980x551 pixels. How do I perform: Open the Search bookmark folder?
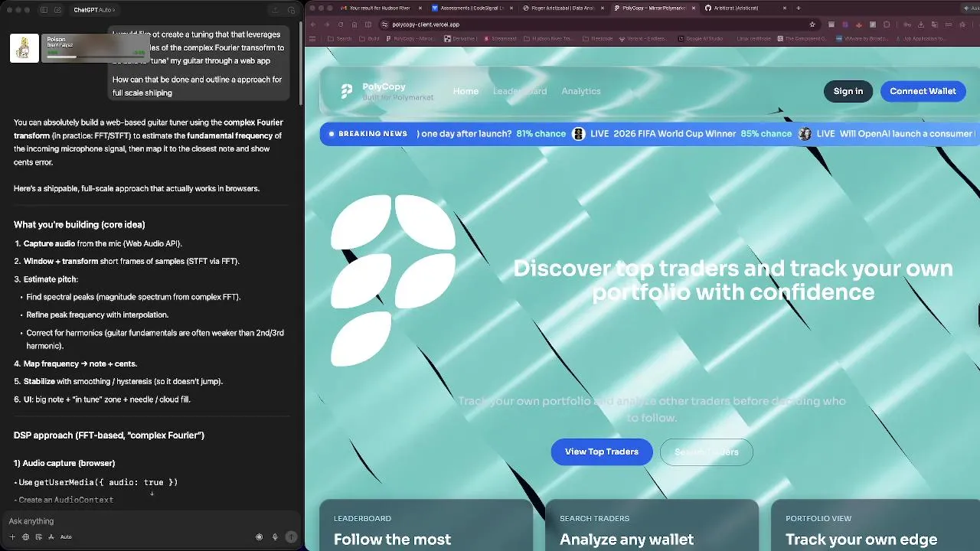click(x=339, y=38)
